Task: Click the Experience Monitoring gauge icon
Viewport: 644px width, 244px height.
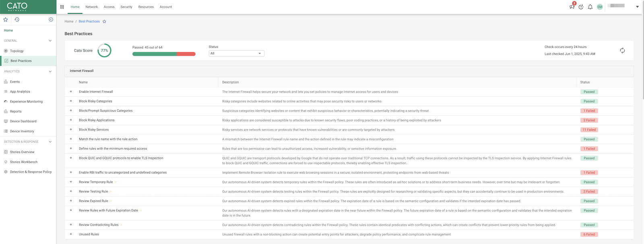Action: [6, 101]
